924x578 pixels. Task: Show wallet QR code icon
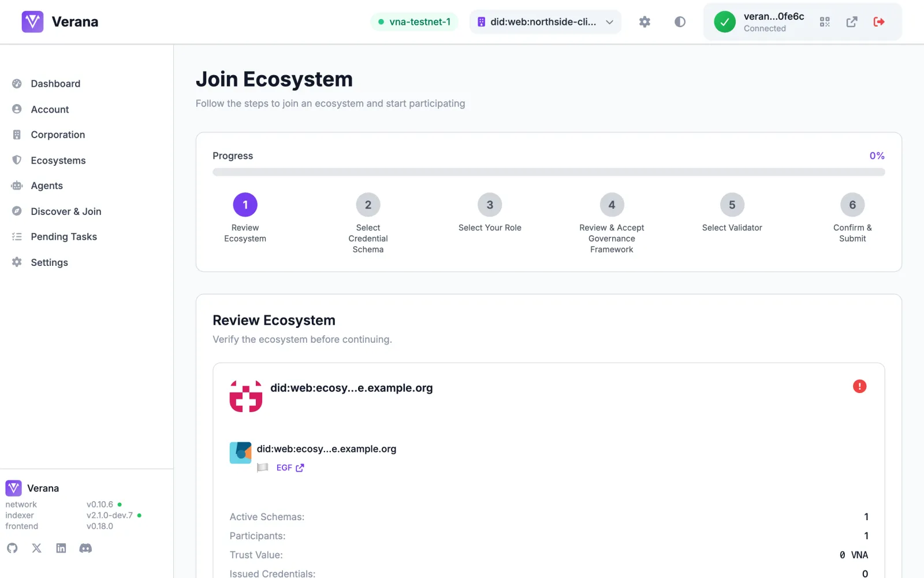[x=825, y=22]
